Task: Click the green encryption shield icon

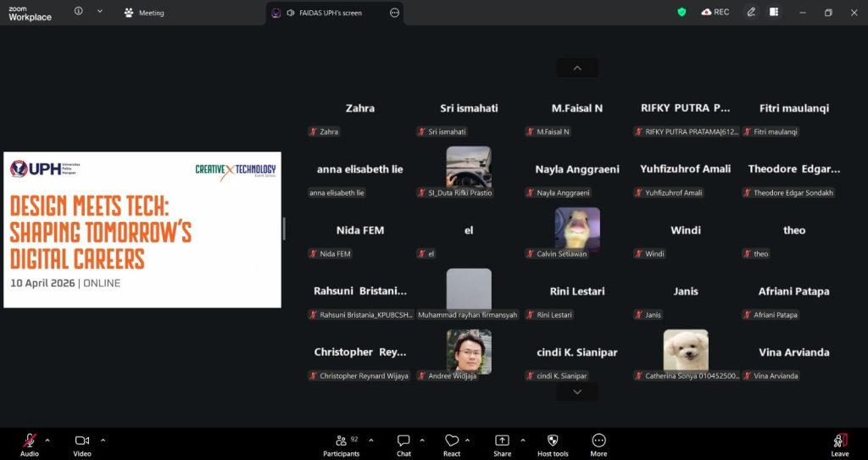Action: (x=682, y=12)
